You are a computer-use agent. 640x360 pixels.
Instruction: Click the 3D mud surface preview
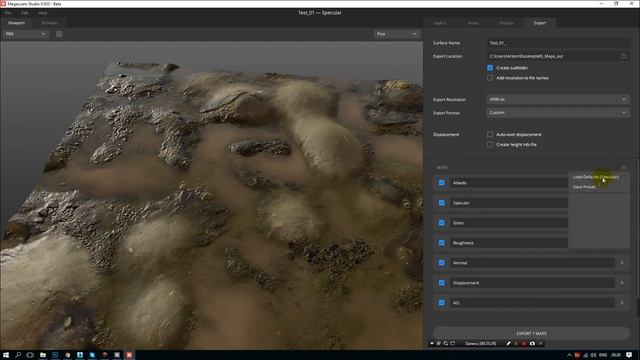pyautogui.click(x=211, y=196)
